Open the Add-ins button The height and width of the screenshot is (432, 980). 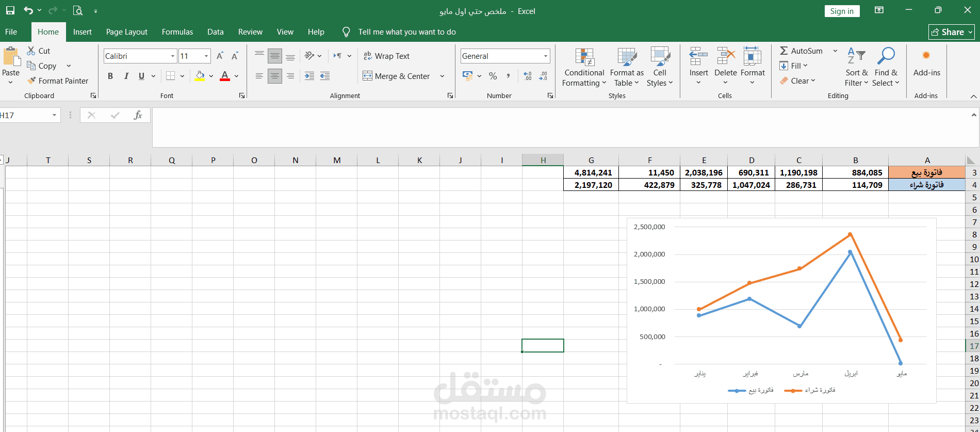tap(927, 62)
